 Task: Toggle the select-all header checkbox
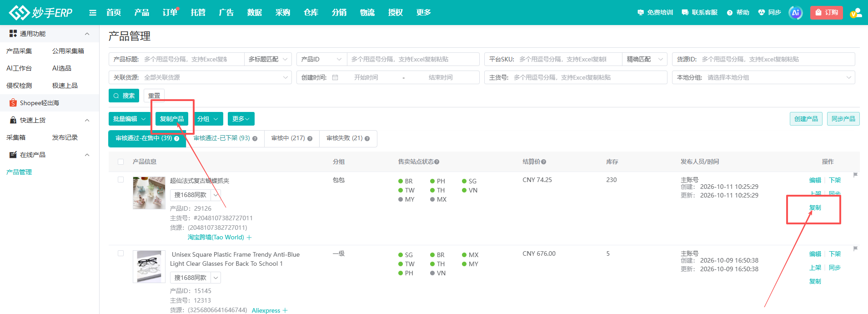coord(120,162)
